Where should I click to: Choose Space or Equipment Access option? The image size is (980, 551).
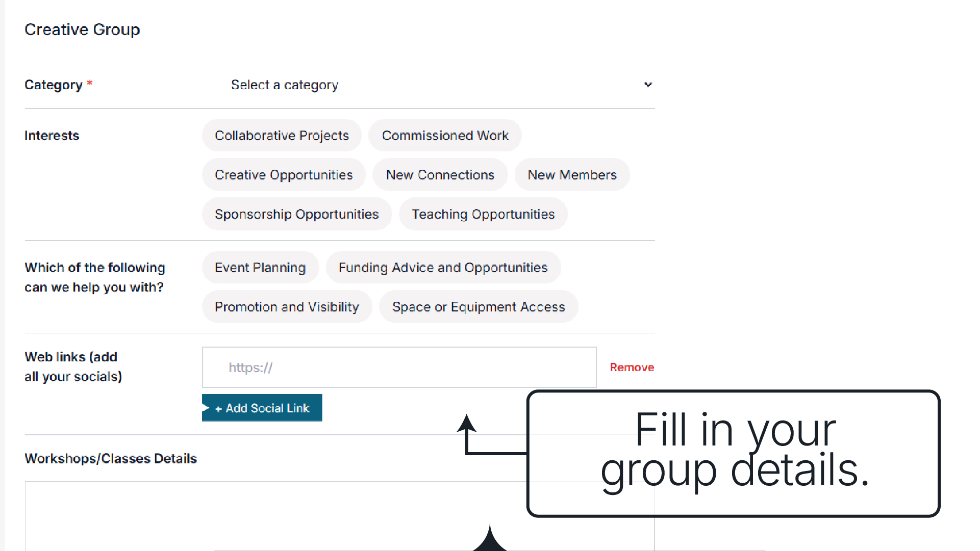tap(479, 307)
